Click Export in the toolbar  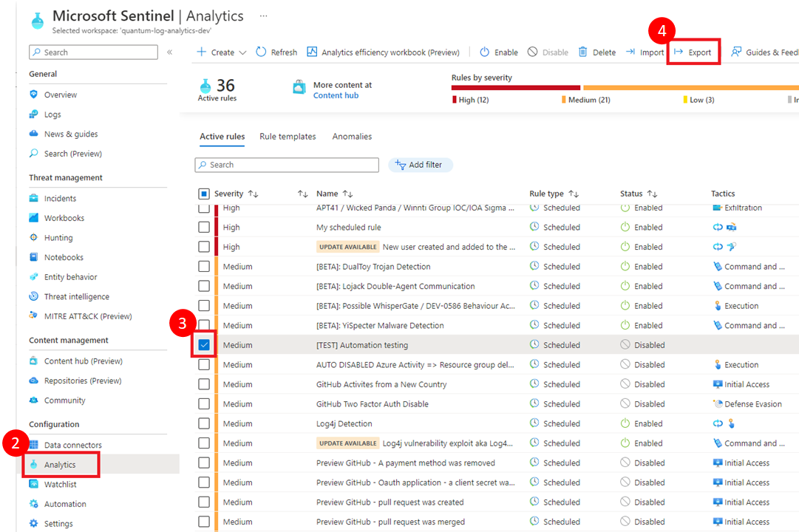click(693, 52)
